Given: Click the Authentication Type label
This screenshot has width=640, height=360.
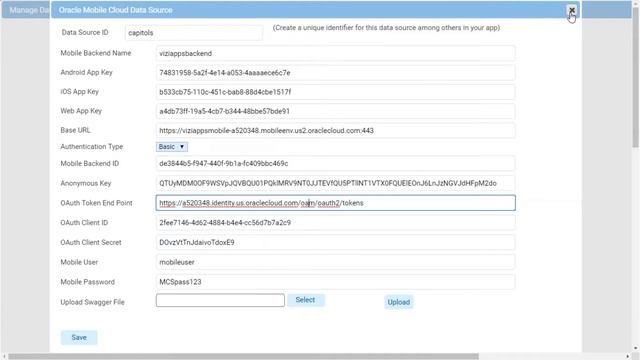Looking at the screenshot, I should 91,147.
